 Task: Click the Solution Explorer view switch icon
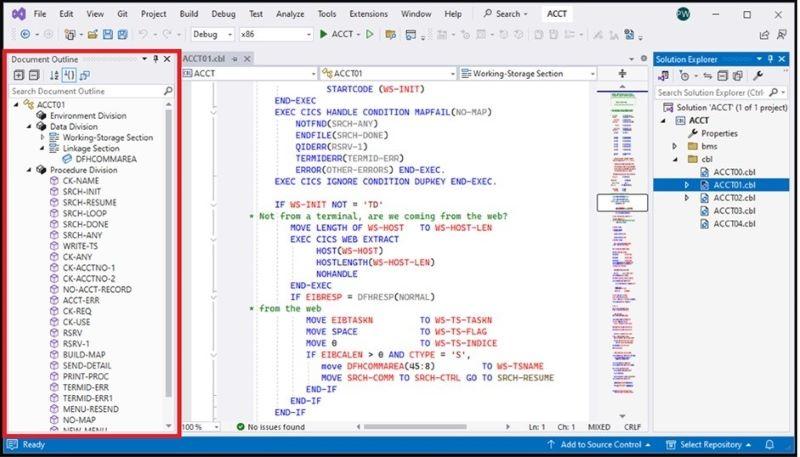(x=663, y=76)
